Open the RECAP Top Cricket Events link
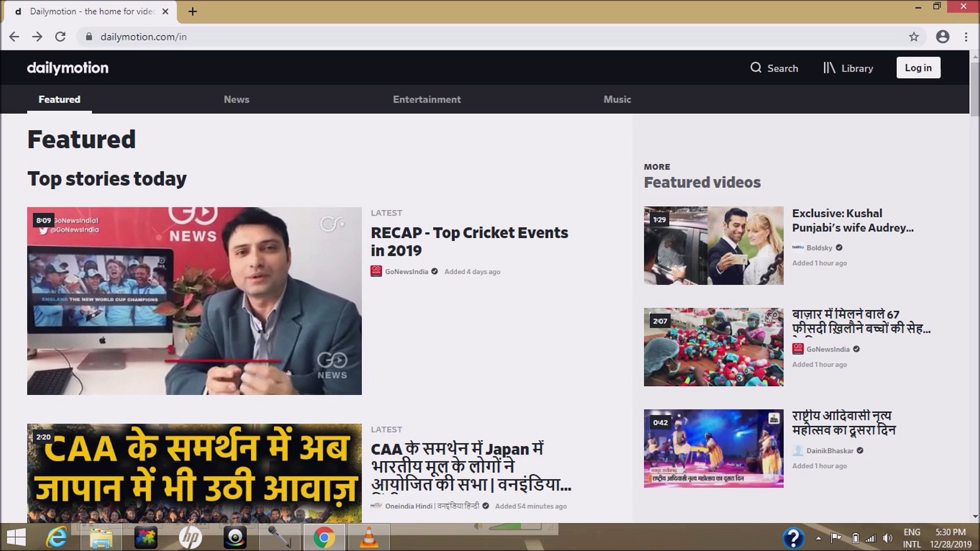 click(469, 241)
